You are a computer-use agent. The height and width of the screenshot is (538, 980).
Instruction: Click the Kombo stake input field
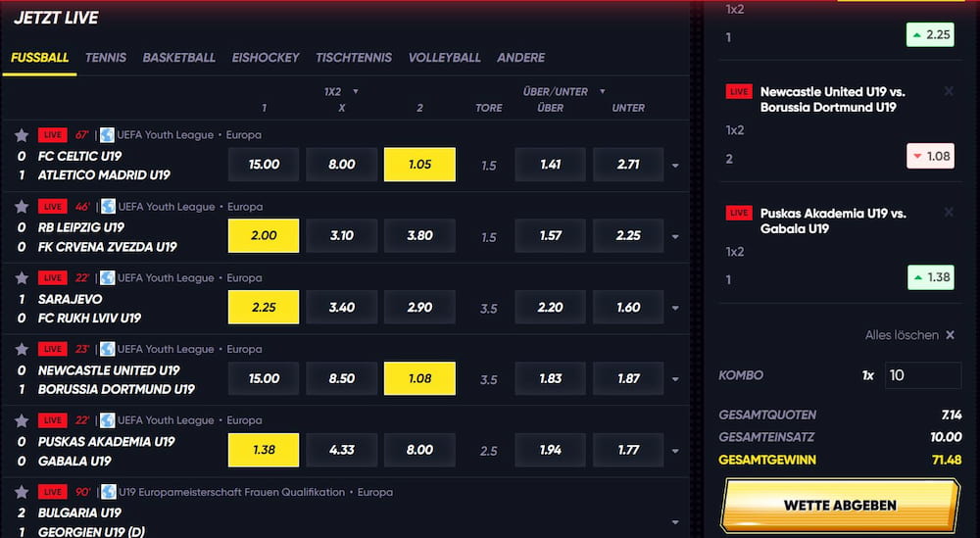click(x=923, y=375)
